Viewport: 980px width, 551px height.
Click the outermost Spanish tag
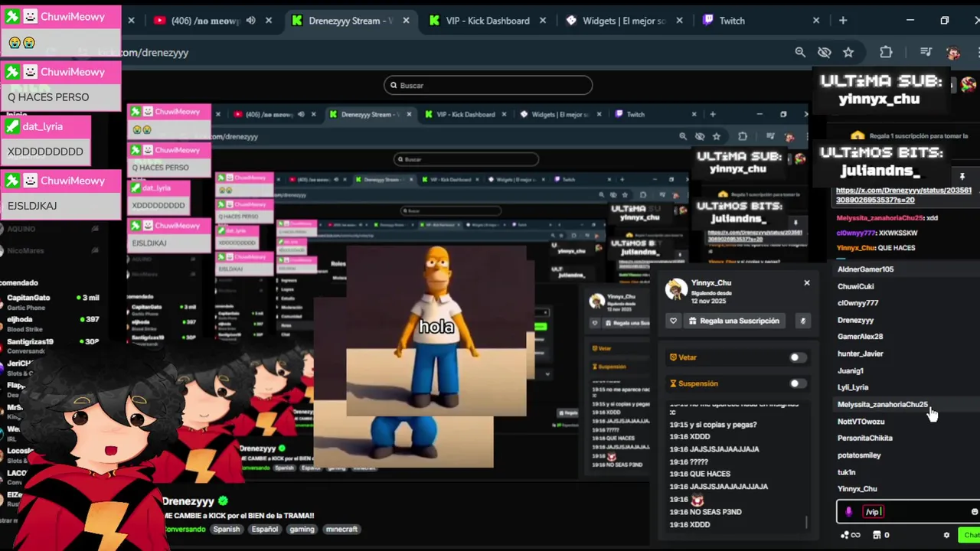coord(226,529)
